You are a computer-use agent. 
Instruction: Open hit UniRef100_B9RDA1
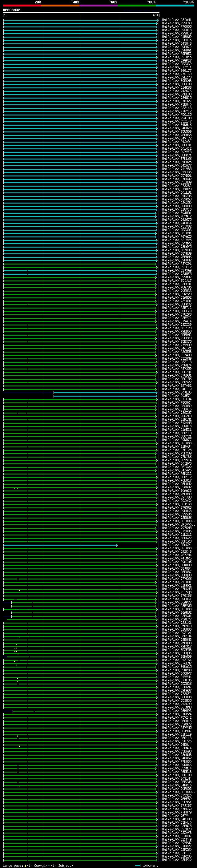[x=176, y=50]
